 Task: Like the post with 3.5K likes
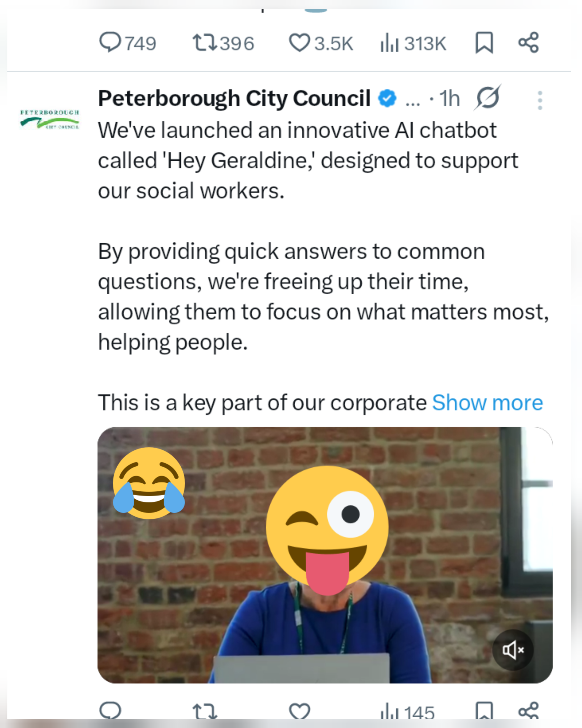[x=299, y=43]
